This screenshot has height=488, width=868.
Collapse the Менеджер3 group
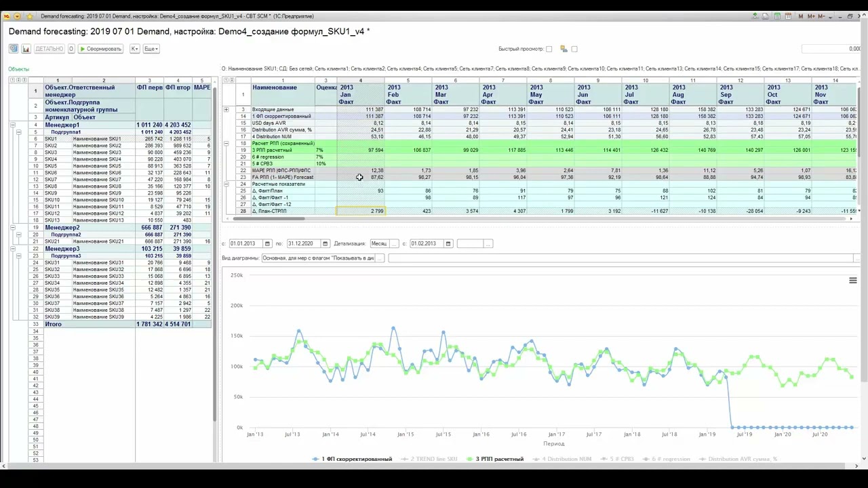tap(12, 249)
